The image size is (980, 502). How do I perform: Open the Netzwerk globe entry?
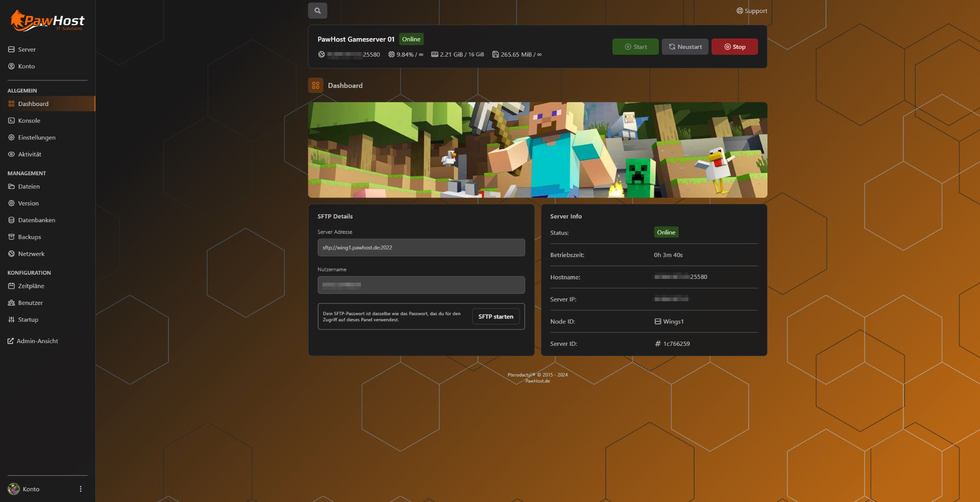point(31,254)
